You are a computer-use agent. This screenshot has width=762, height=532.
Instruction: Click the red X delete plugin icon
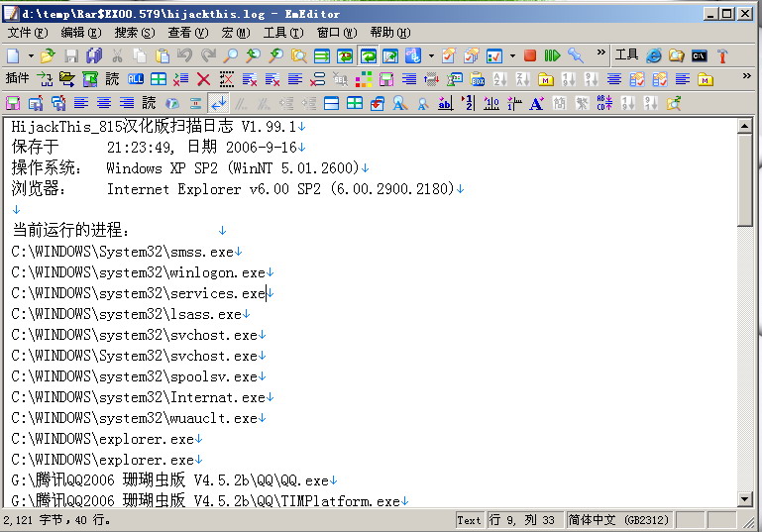[203, 79]
